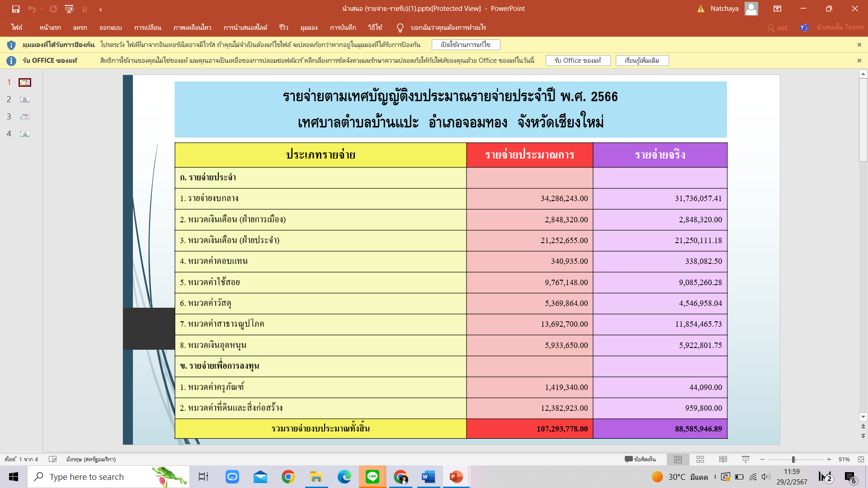This screenshot has width=868, height=488.
Task: Click the zoom slider handle
Action: (793, 459)
